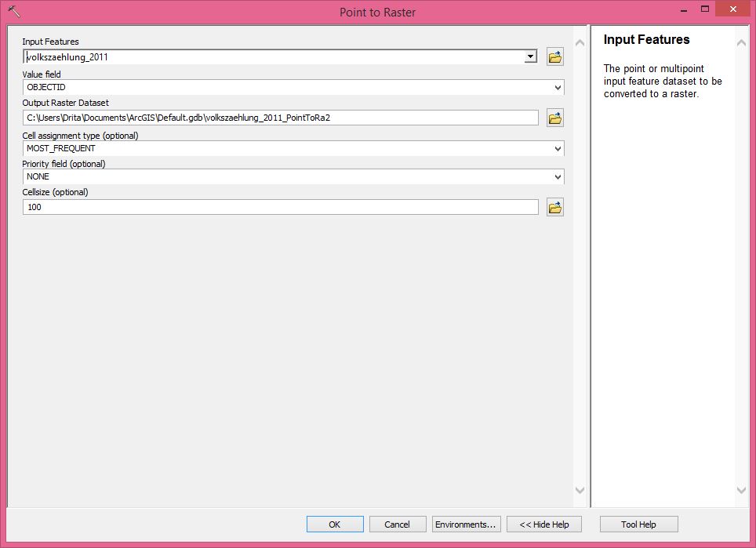
Task: Click the Cancel button
Action: coord(397,524)
